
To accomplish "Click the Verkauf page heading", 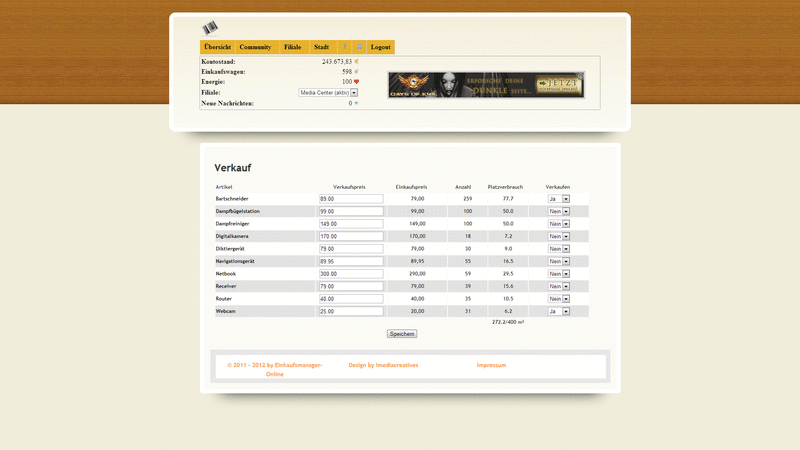I will coord(233,168).
